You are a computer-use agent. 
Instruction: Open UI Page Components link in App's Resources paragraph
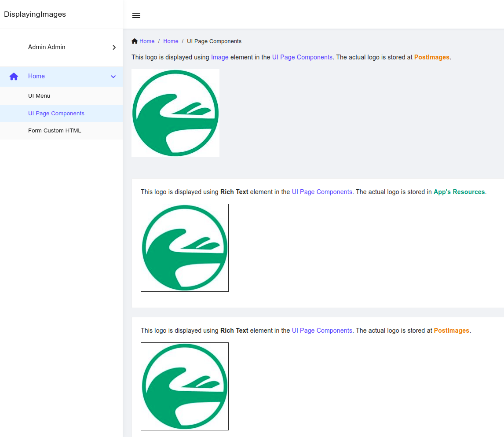pyautogui.click(x=322, y=192)
